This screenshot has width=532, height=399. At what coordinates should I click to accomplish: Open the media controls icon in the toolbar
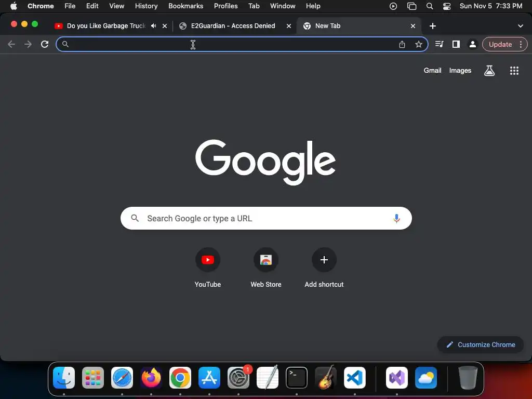[x=439, y=44]
